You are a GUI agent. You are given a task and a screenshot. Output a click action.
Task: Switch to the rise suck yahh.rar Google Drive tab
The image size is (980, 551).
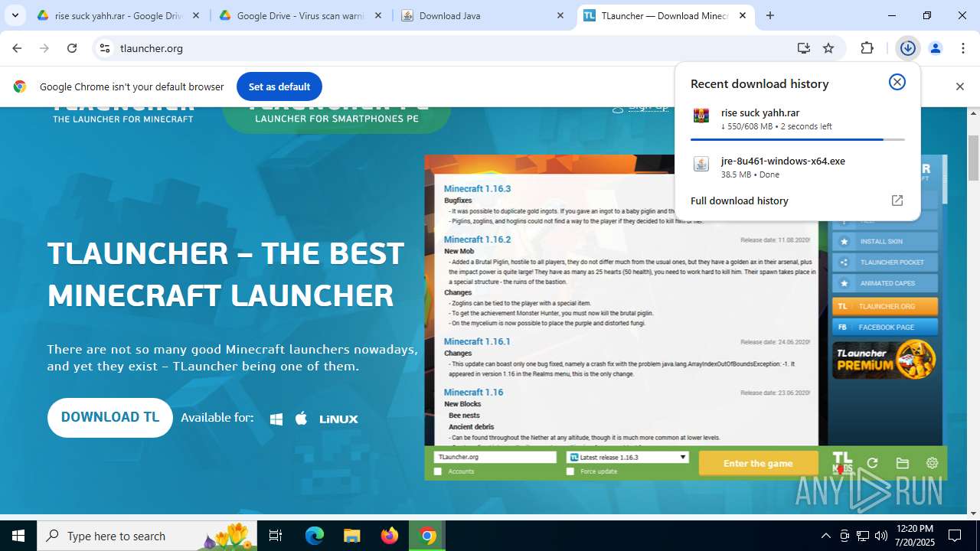point(119,15)
